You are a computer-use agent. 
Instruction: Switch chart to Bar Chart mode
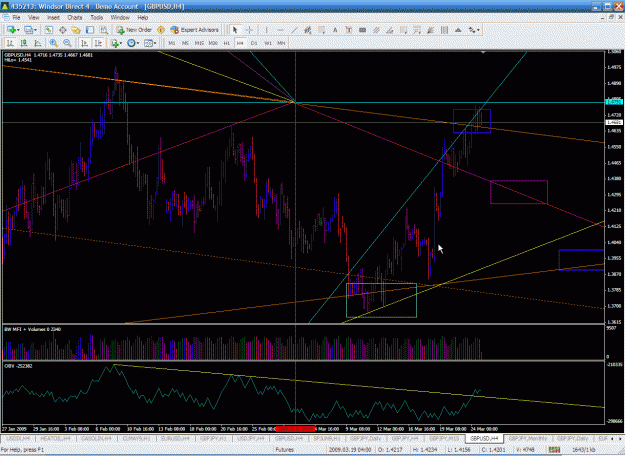pyautogui.click(x=10, y=43)
